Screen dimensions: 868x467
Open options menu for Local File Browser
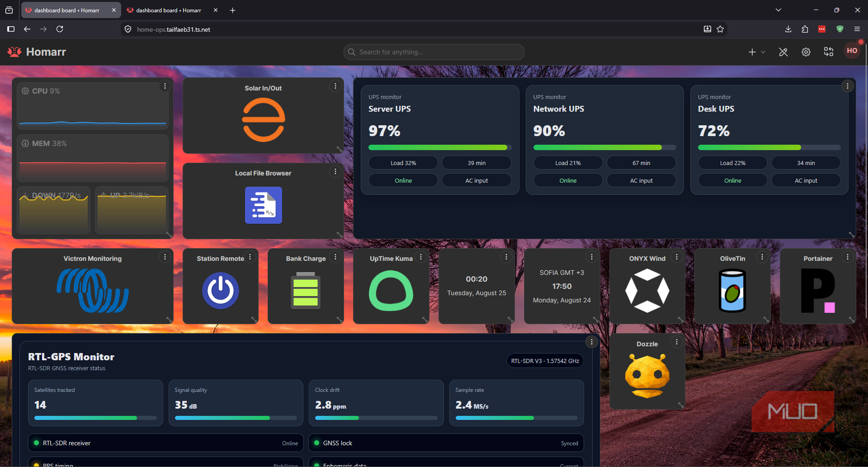click(335, 171)
